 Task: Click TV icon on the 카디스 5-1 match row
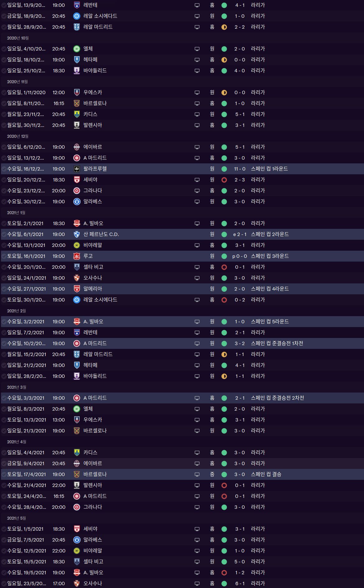click(197, 114)
